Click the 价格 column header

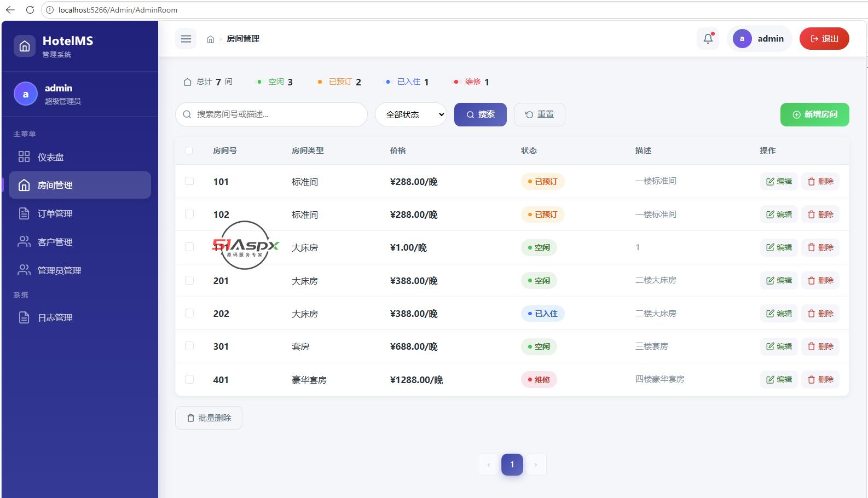pos(398,150)
